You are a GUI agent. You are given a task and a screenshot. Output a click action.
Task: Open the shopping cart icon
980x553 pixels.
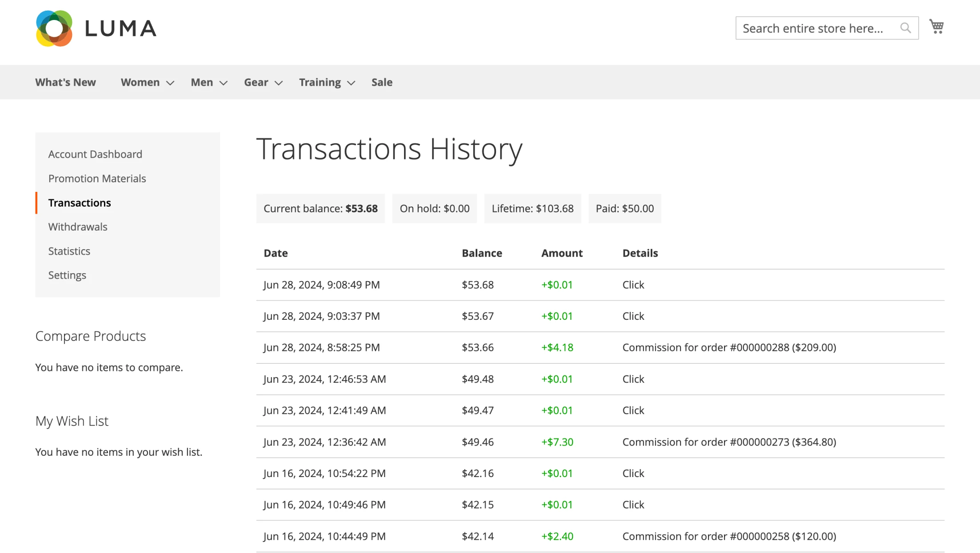936,27
